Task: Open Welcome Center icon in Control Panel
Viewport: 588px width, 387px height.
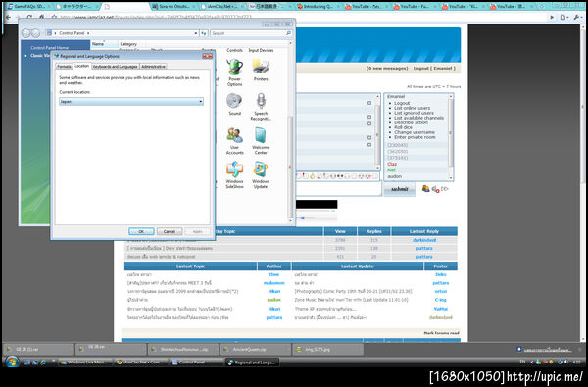Action: click(x=261, y=141)
